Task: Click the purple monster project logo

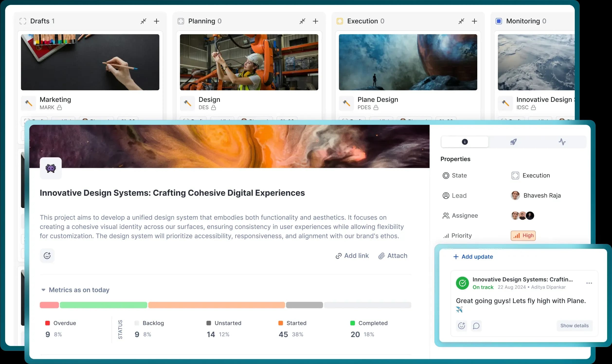Action: pyautogui.click(x=51, y=168)
